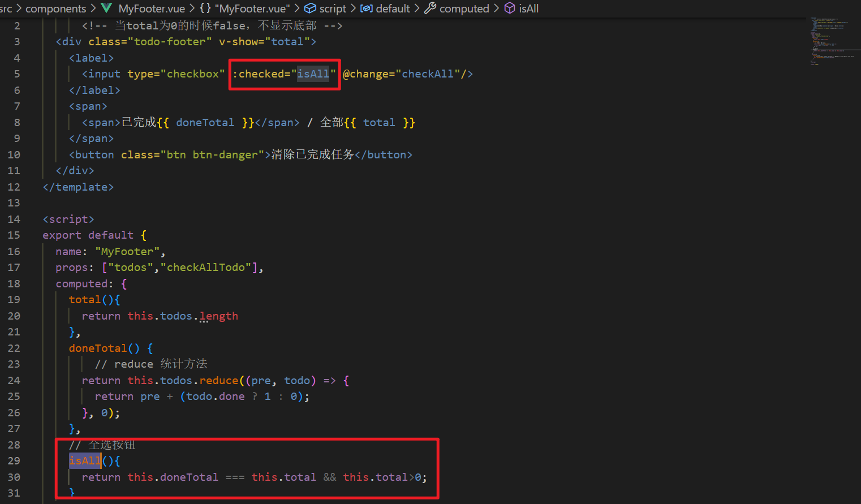Click doneTotal inside the mustache template
Viewport: 861px width, 504px height.
click(x=205, y=123)
